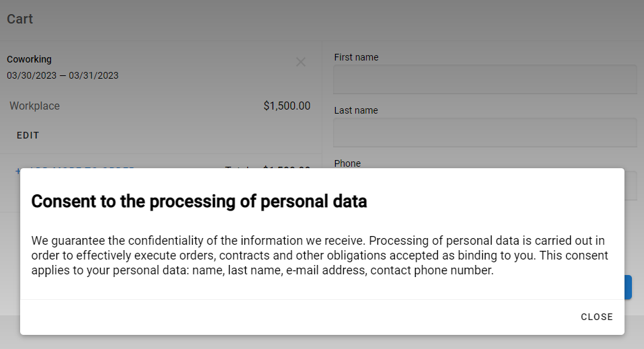
Task: Close the personal data consent dialog
Action: pos(596,317)
